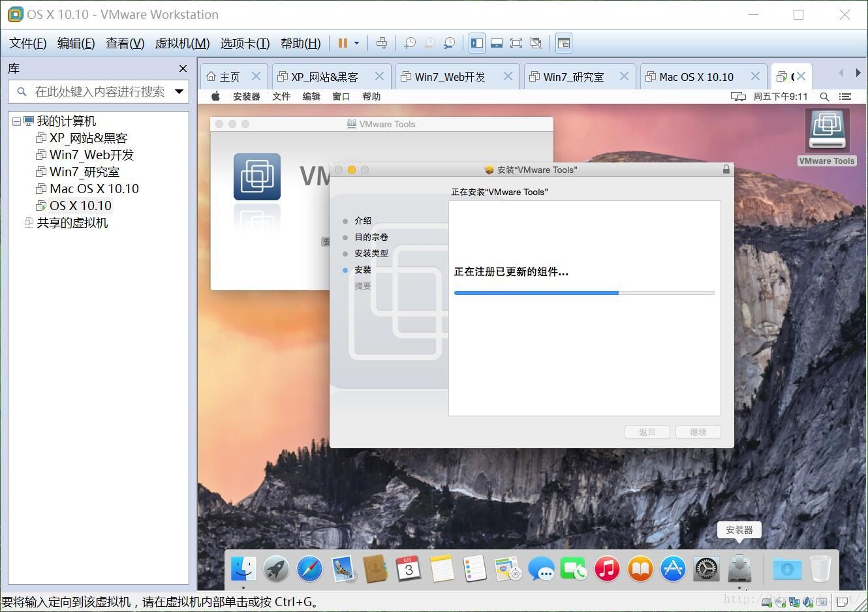
Task: Switch to Unity mode from the toolbar
Action: pyautogui.click(x=536, y=43)
